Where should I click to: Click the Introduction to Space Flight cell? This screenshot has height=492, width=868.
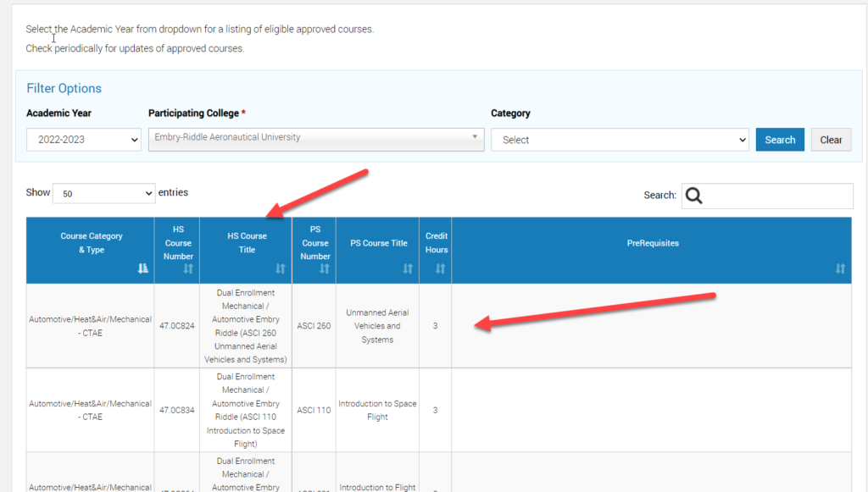click(x=377, y=410)
